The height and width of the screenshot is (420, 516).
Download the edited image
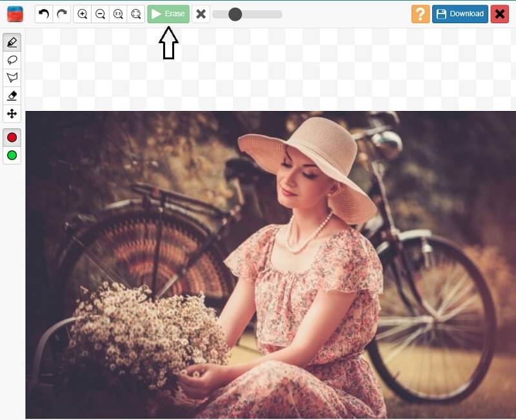460,14
